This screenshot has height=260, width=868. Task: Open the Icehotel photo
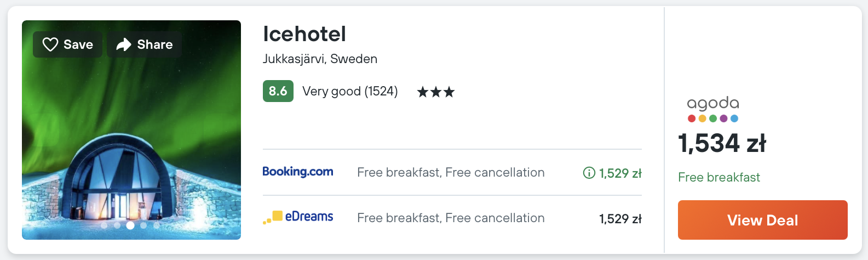click(x=131, y=137)
